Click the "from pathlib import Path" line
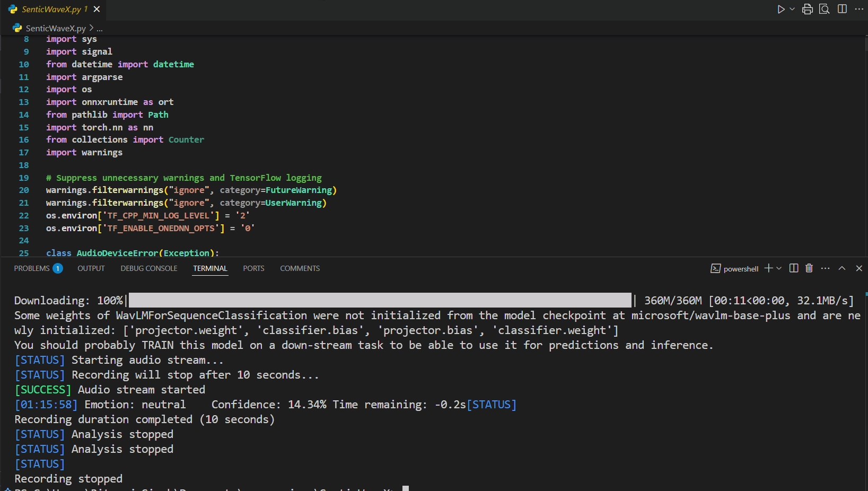This screenshot has width=868, height=491. click(x=107, y=115)
